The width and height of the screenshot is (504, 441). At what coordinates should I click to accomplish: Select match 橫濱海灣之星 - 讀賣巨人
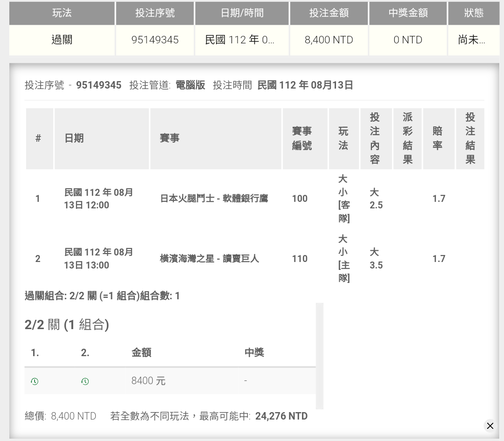[x=209, y=259]
